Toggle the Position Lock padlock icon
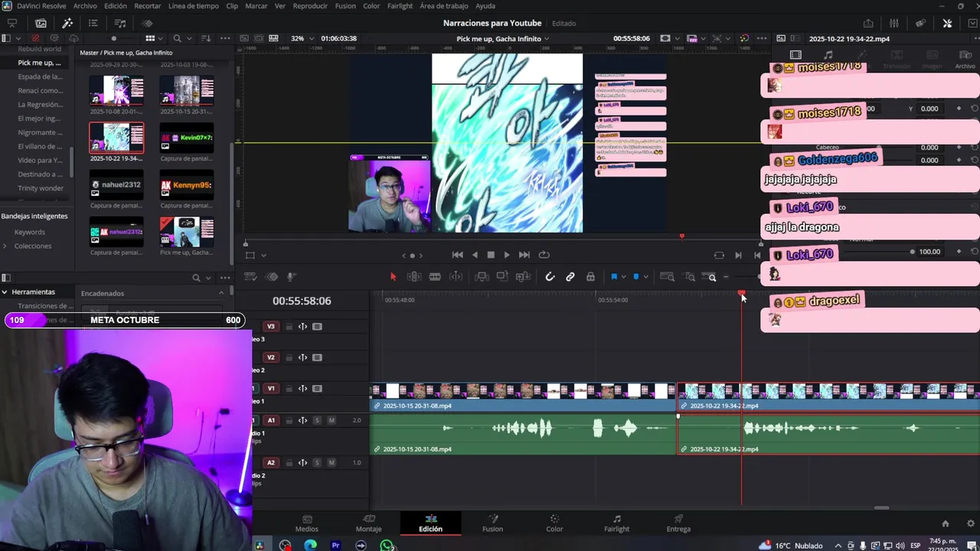Image resolution: width=980 pixels, height=551 pixels. click(x=590, y=277)
